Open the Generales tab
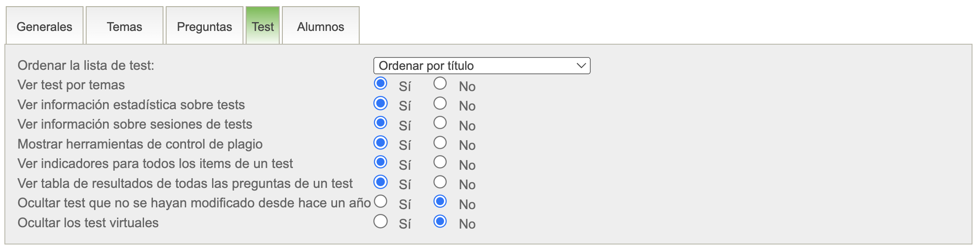Image resolution: width=980 pixels, height=252 pixels. pos(44,27)
